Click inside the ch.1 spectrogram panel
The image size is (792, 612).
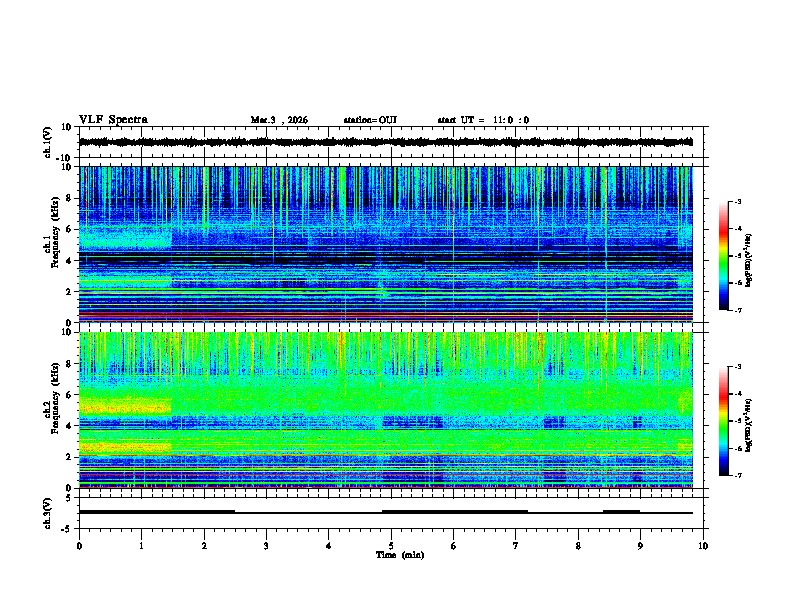point(386,244)
